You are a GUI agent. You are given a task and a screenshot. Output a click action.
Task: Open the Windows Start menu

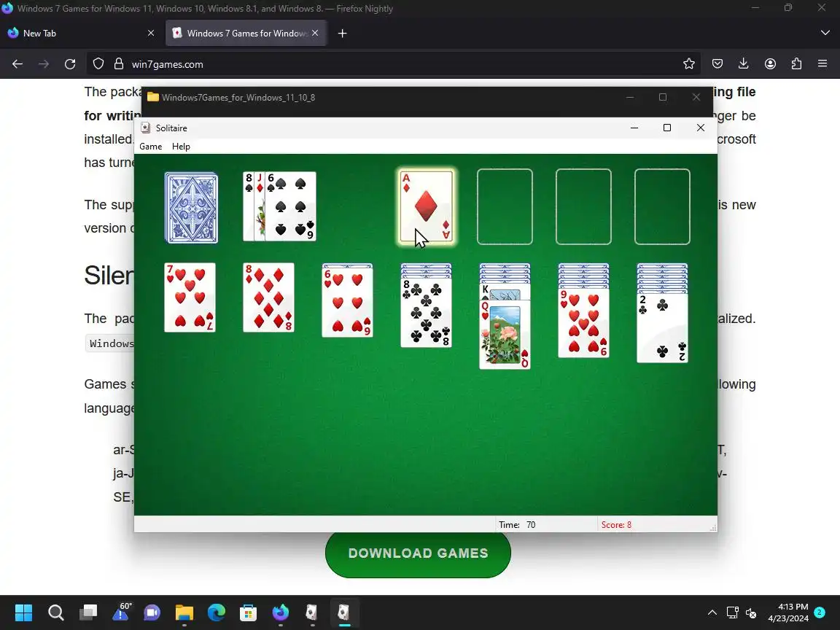pos(23,612)
